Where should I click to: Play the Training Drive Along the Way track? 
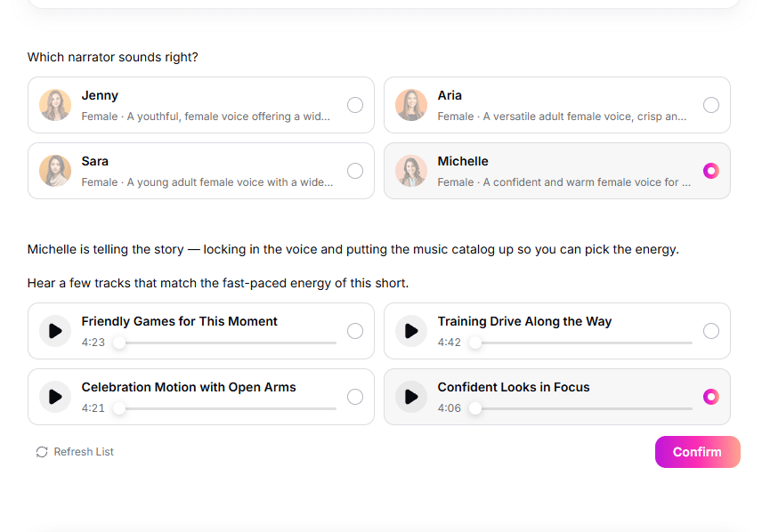click(411, 331)
